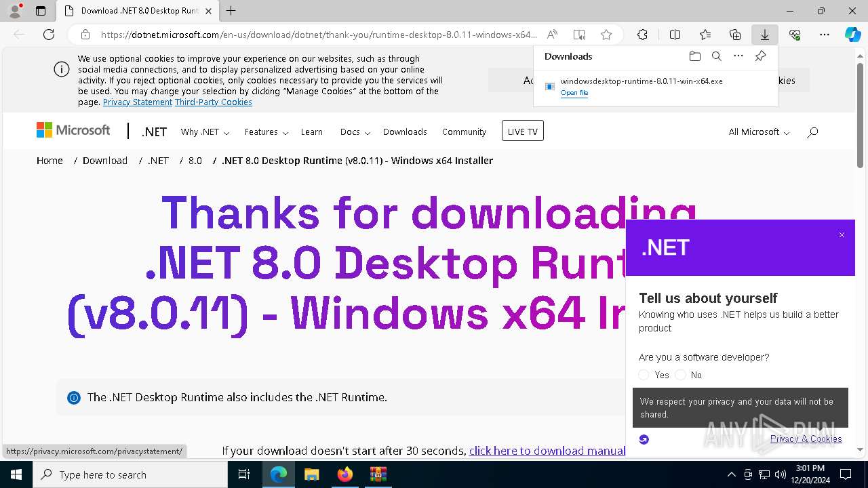This screenshot has height=488, width=868.
Task: Select No for software developer
Action: (x=680, y=375)
